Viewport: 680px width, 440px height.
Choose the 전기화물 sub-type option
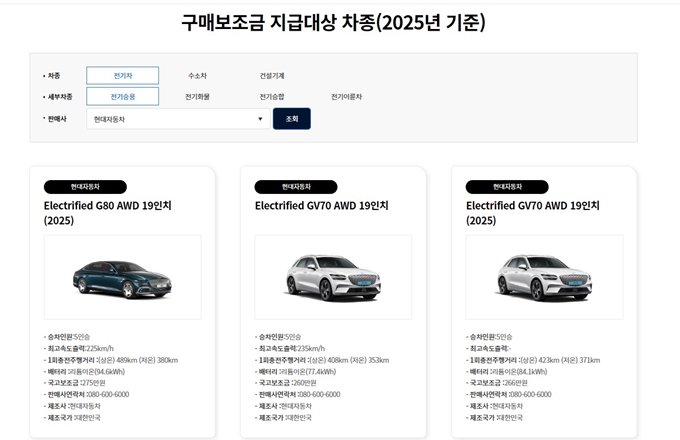tap(197, 96)
